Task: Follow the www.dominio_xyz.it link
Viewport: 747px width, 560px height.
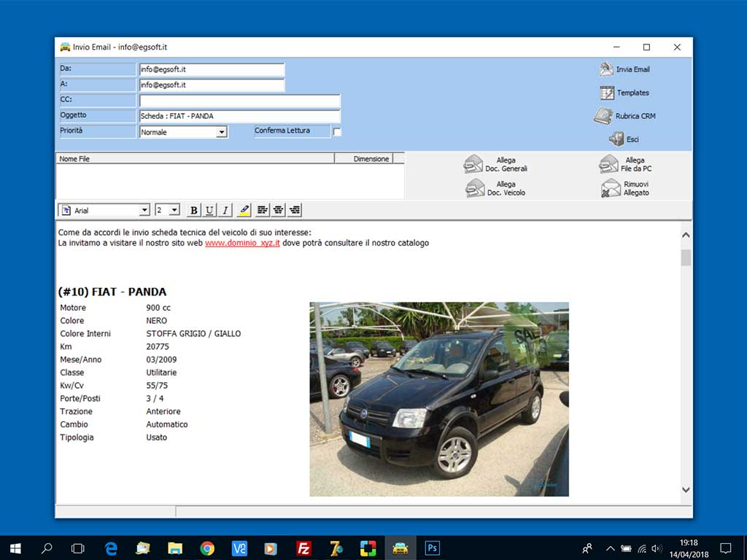Action: click(242, 243)
